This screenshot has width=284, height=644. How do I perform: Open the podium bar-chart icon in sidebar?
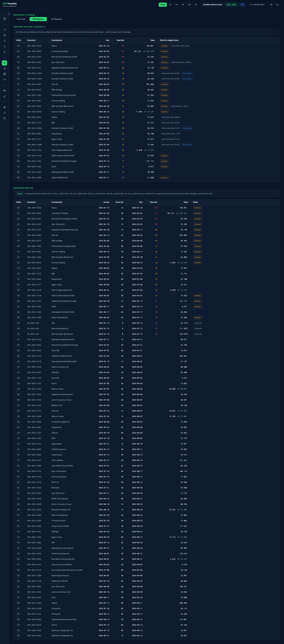click(x=5, y=113)
